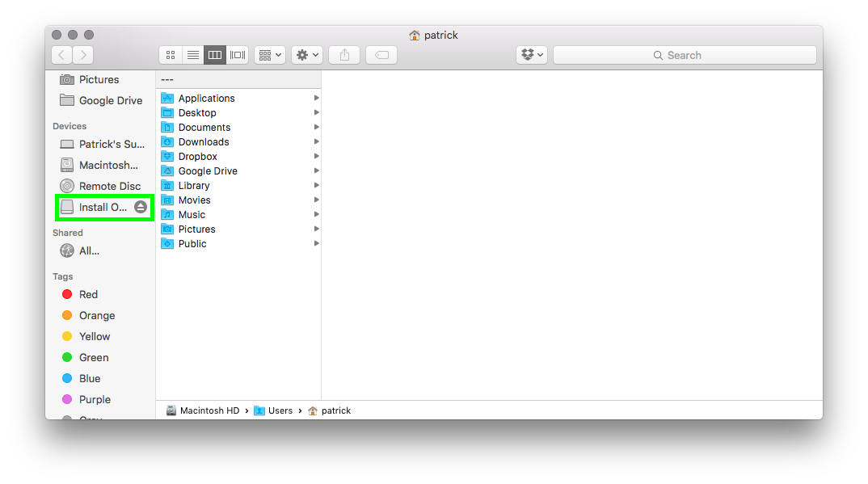Switch to Cover Flow view
The height and width of the screenshot is (484, 868).
pos(238,55)
